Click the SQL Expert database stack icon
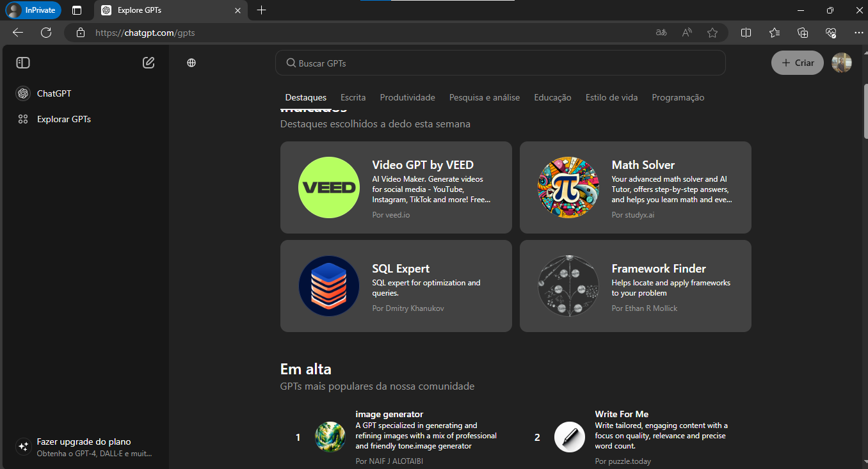Screen dimensions: 868x469 click(329, 286)
